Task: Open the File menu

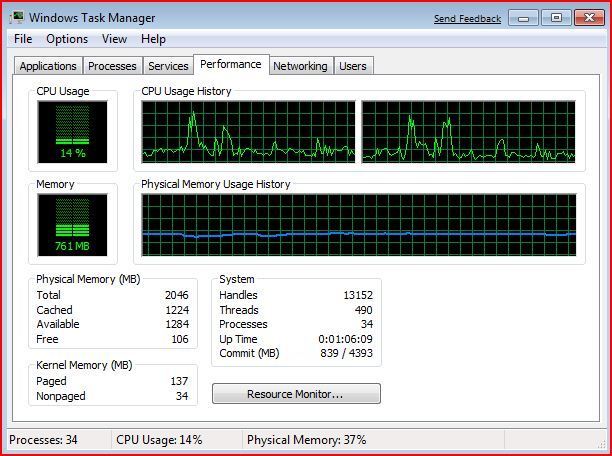Action: point(23,39)
